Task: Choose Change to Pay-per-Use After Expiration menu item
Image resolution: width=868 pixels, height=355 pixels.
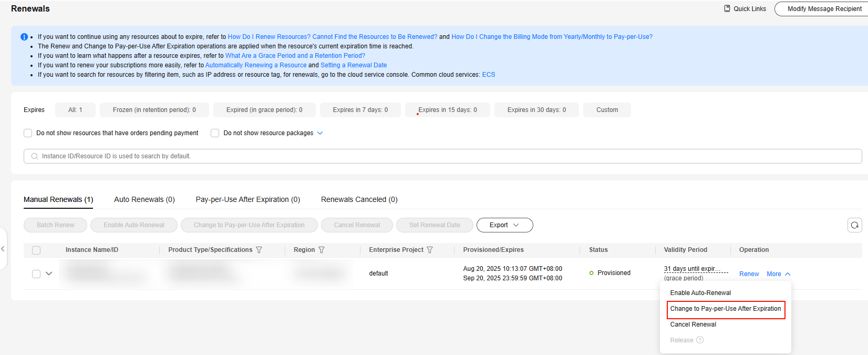Action: tap(726, 309)
